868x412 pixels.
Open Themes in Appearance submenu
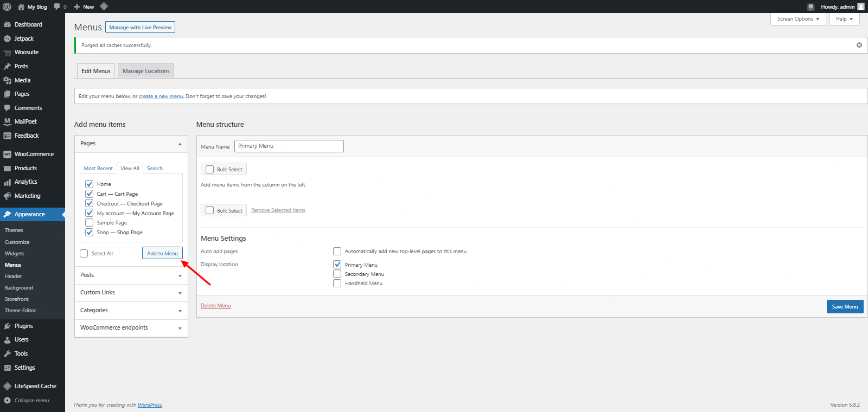tap(14, 230)
